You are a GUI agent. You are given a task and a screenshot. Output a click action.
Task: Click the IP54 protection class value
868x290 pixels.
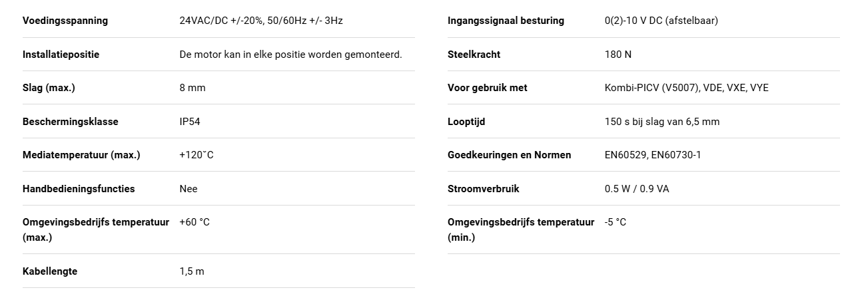click(190, 122)
